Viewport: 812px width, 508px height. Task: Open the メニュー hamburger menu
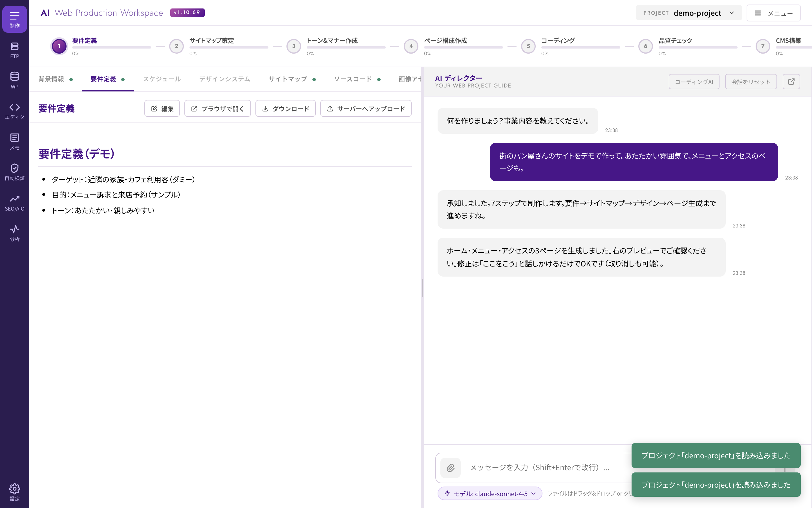[x=773, y=13]
